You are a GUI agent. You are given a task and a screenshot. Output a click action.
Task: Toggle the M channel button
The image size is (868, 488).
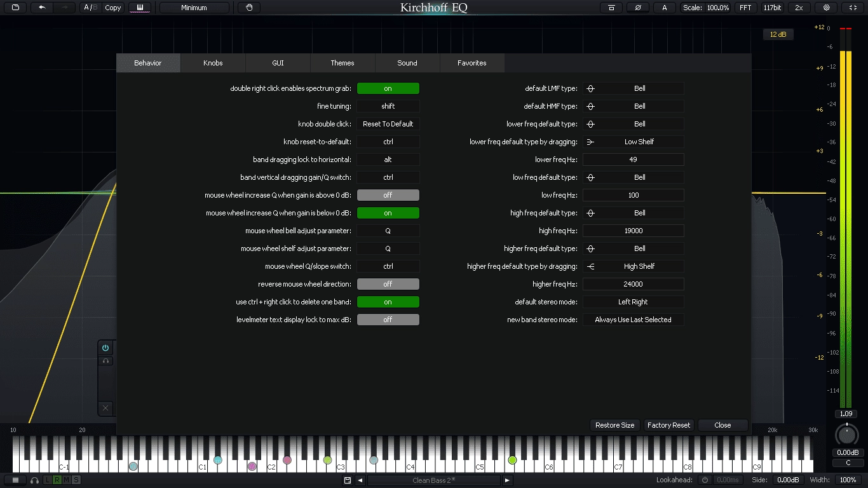(x=67, y=480)
